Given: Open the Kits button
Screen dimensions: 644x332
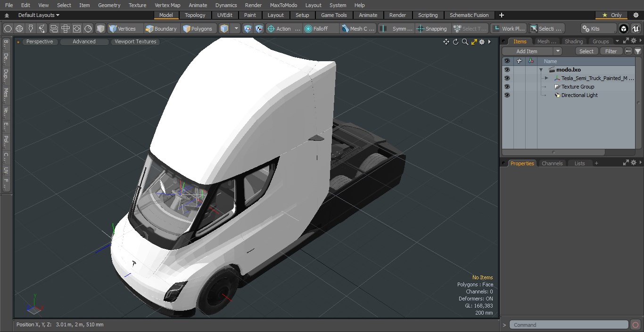Looking at the screenshot, I should (x=598, y=29).
